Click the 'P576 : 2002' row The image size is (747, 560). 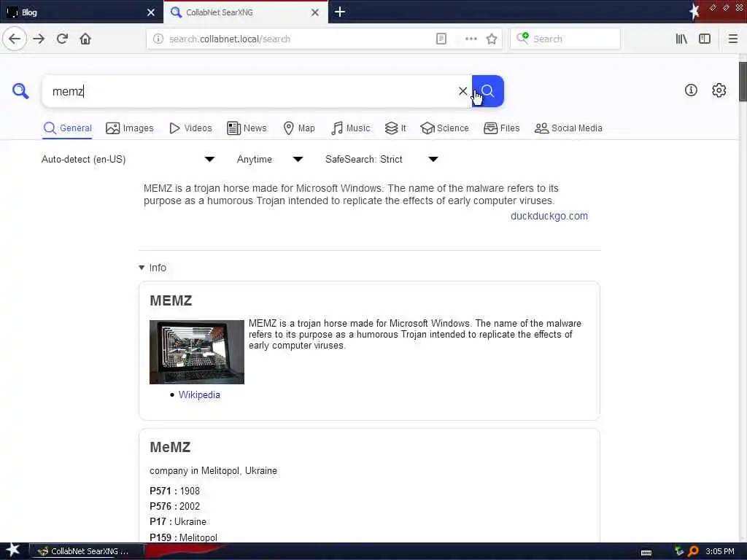(174, 506)
